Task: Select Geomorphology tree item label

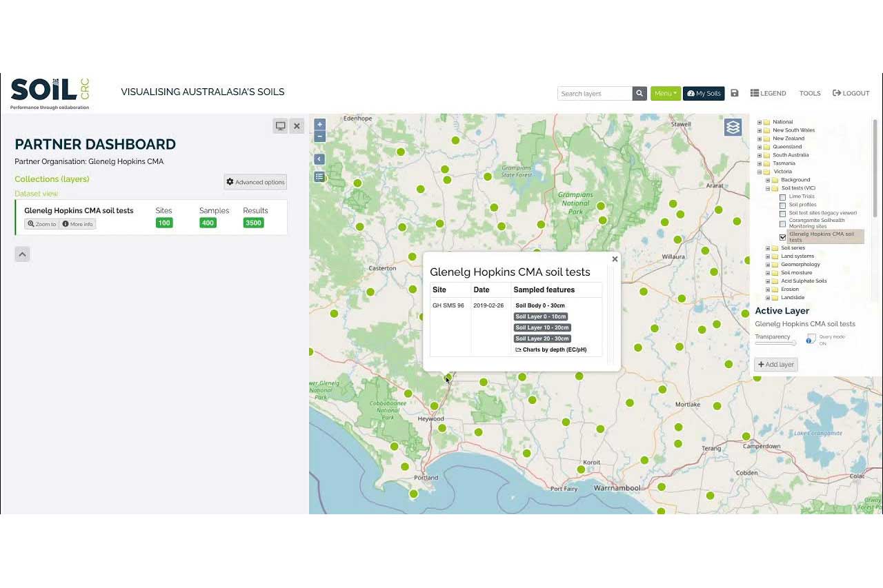Action: pyautogui.click(x=800, y=265)
